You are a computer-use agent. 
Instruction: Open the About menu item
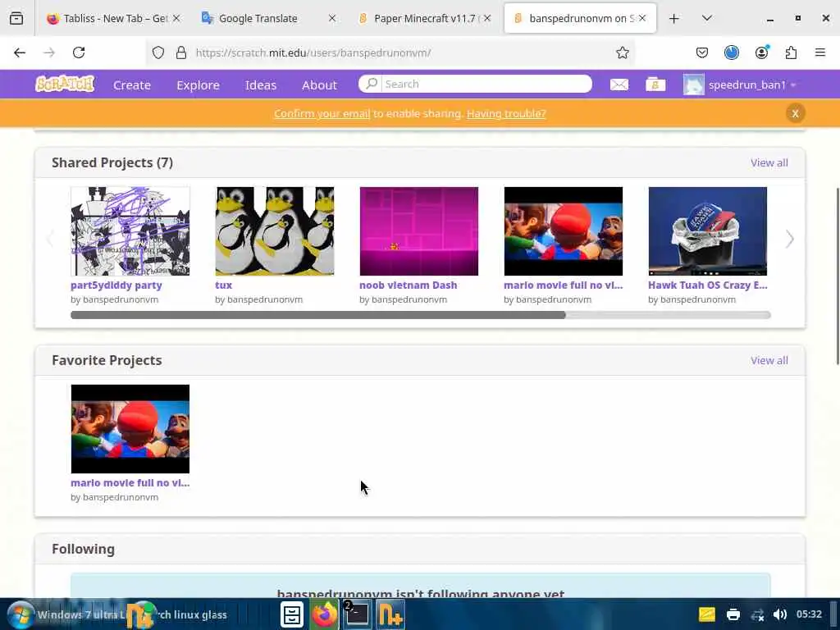click(x=319, y=84)
